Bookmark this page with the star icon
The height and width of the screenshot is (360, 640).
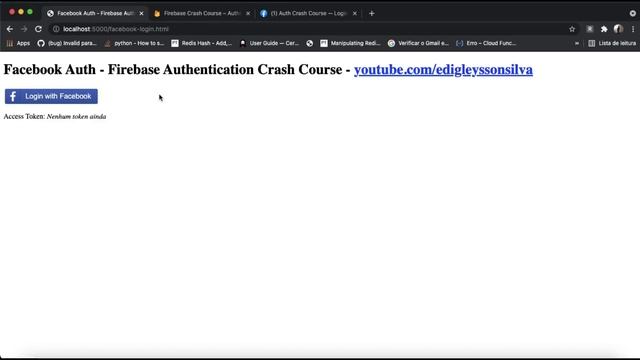pyautogui.click(x=572, y=29)
